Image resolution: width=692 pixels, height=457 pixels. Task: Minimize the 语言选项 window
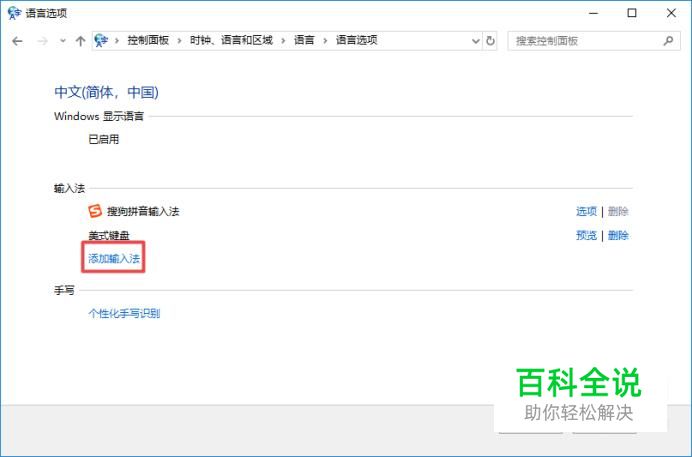coord(593,13)
